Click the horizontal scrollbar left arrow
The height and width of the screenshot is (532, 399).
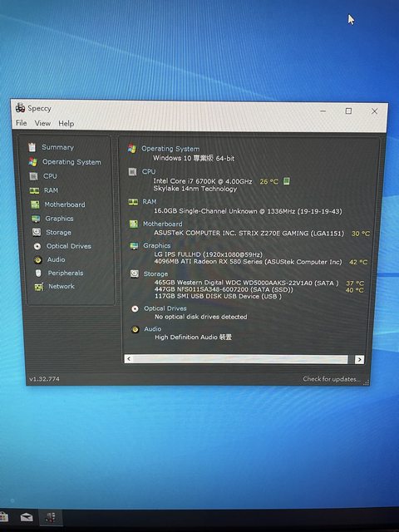point(129,358)
